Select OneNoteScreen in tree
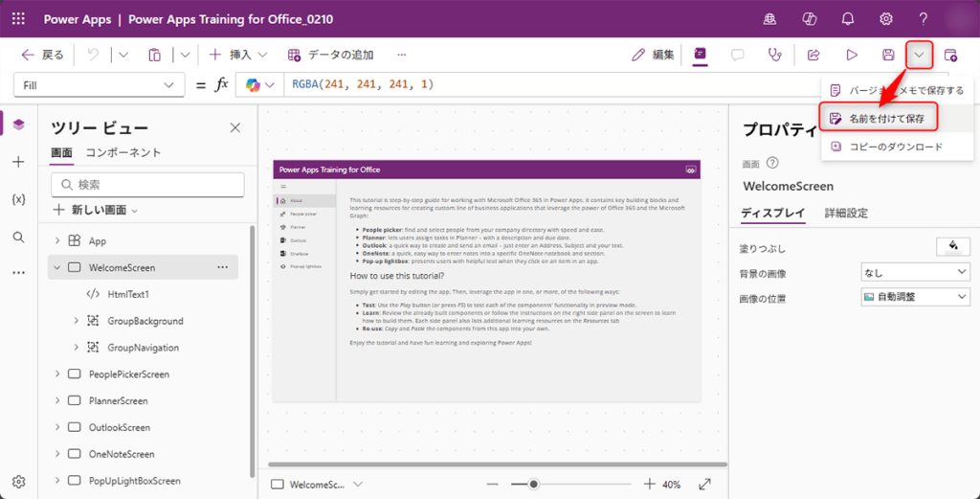Screen dimensions: 980x499 click(122, 454)
